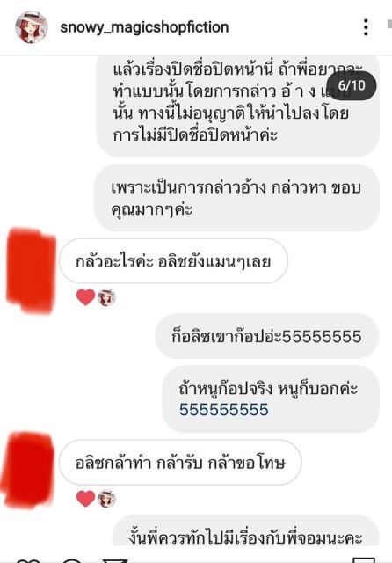Image resolution: width=392 pixels, height=563 pixels.
Task: Open snowy_magicshopfiction profile picture
Action: pyautogui.click(x=32, y=27)
